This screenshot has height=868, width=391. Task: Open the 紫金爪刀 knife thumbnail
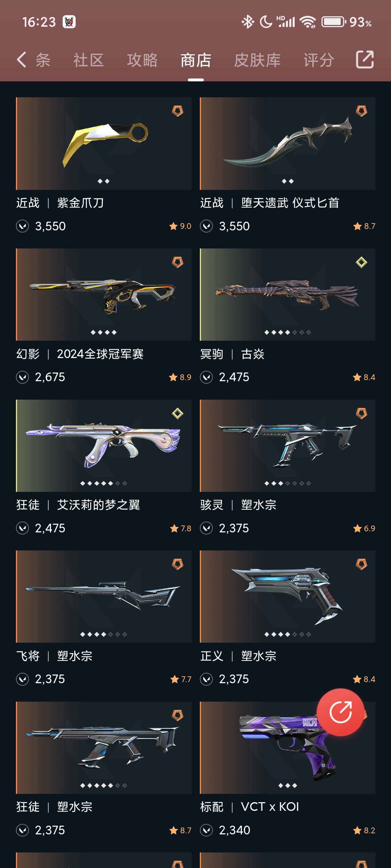coord(104,144)
